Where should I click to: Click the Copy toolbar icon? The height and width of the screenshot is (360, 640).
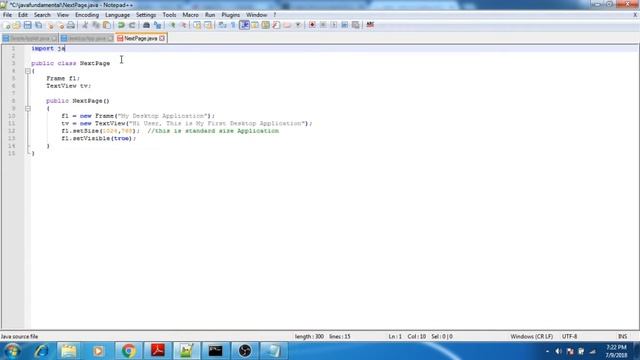(96, 25)
